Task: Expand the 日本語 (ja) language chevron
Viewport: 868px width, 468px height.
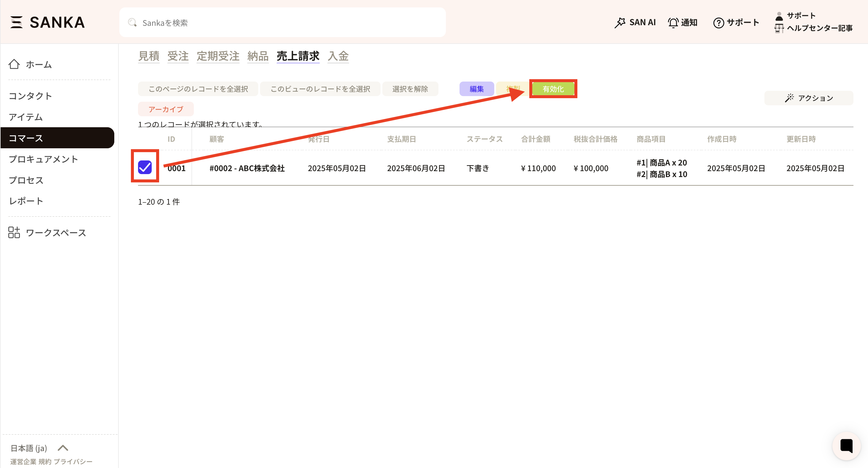Action: [63, 448]
